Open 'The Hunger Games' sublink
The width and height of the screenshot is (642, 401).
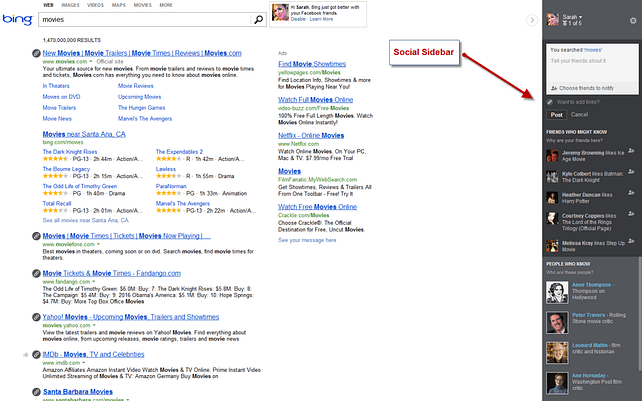click(x=142, y=108)
